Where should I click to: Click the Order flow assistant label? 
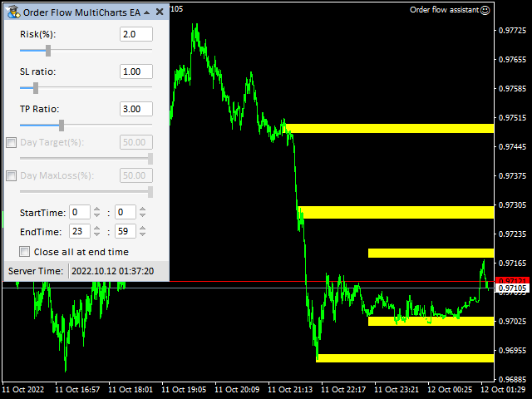pos(444,10)
